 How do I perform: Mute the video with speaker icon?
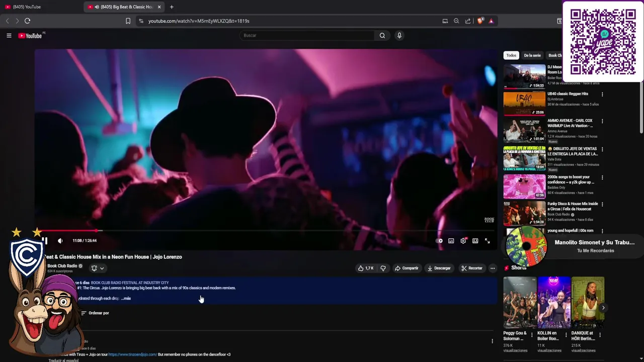[x=60, y=241]
